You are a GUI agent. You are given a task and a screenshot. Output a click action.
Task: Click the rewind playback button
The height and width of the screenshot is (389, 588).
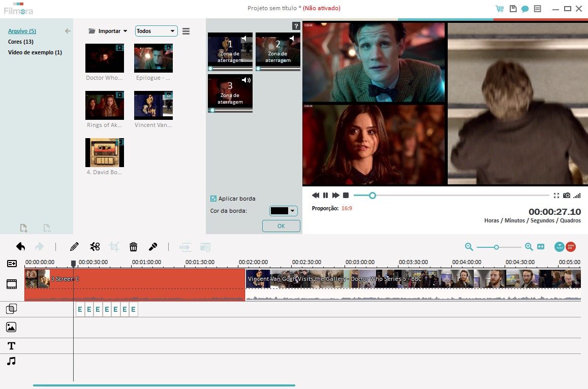pos(316,195)
